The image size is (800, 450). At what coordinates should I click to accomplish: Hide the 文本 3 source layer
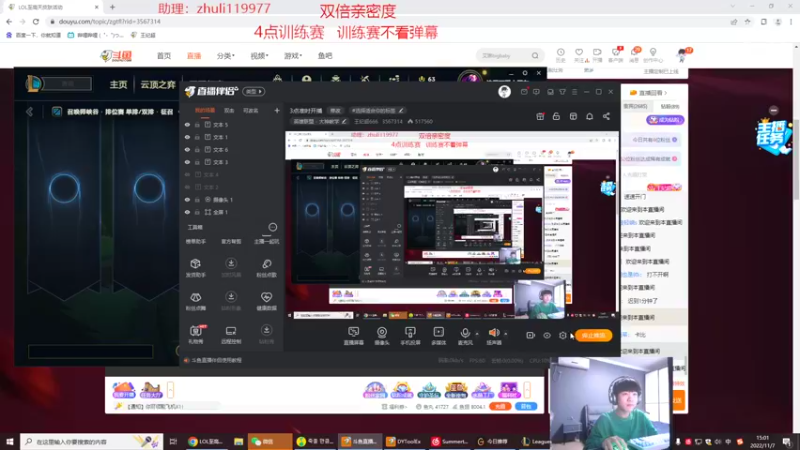[x=187, y=162]
